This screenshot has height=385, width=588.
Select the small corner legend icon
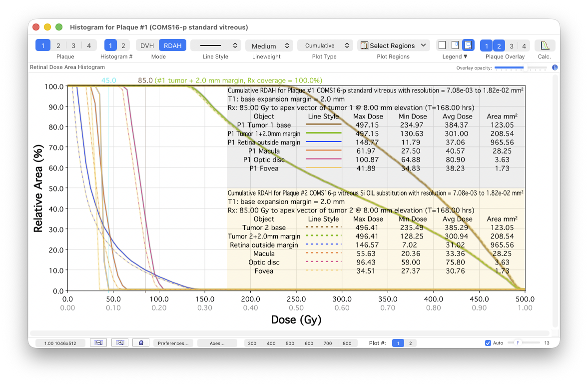[455, 45]
